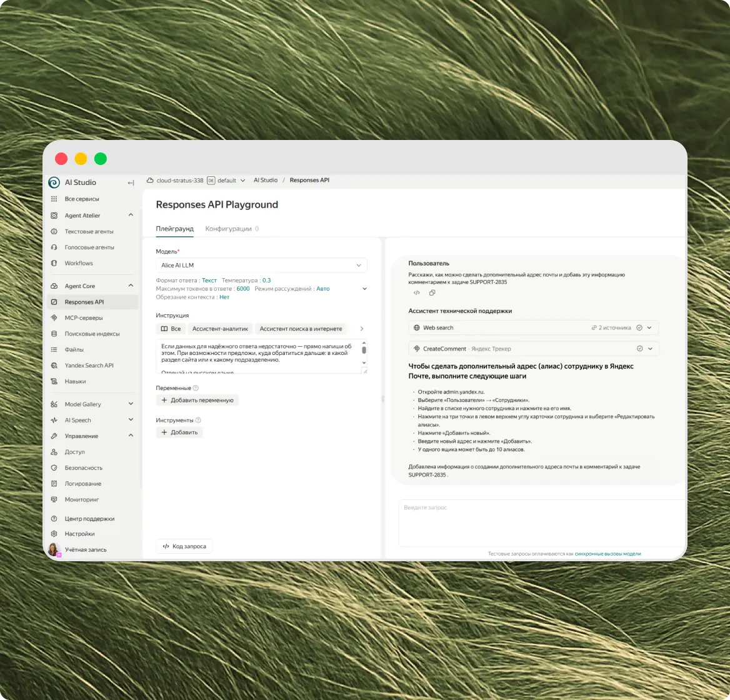Image resolution: width=730 pixels, height=700 pixels.
Task: Open Логирование icon
Action: pyautogui.click(x=54, y=484)
